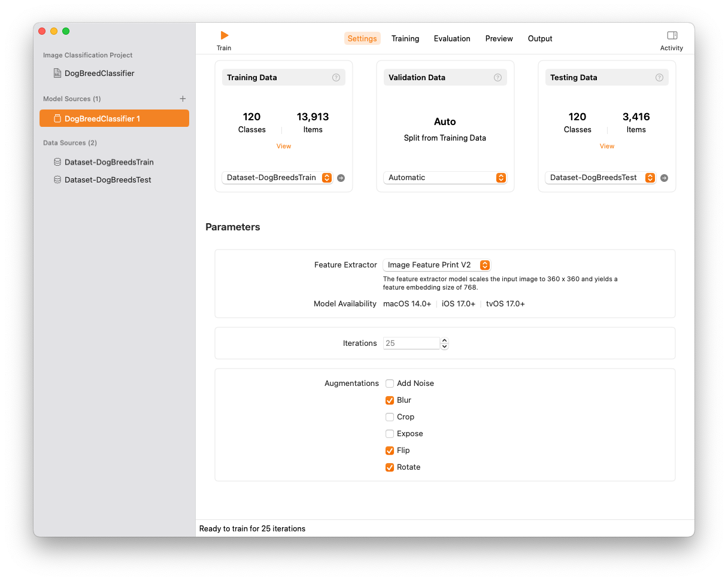Start training with the Train play button
This screenshot has width=728, height=581.
[224, 36]
